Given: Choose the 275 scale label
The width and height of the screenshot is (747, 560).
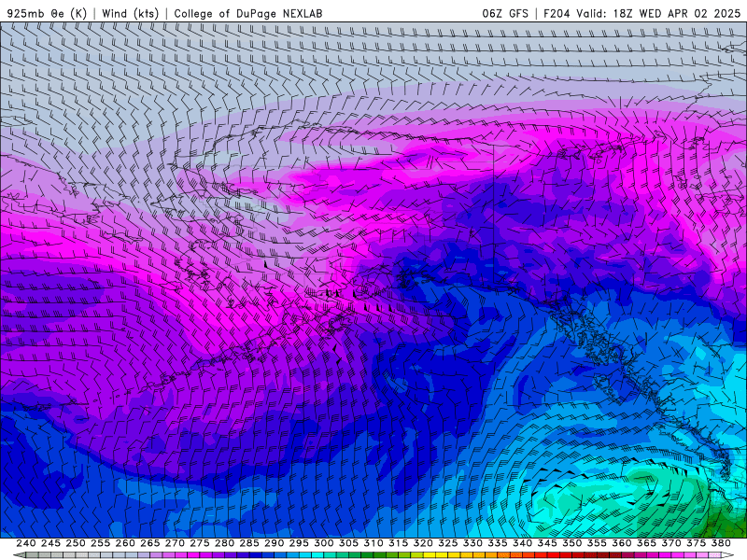Looking at the screenshot, I should [199, 543].
